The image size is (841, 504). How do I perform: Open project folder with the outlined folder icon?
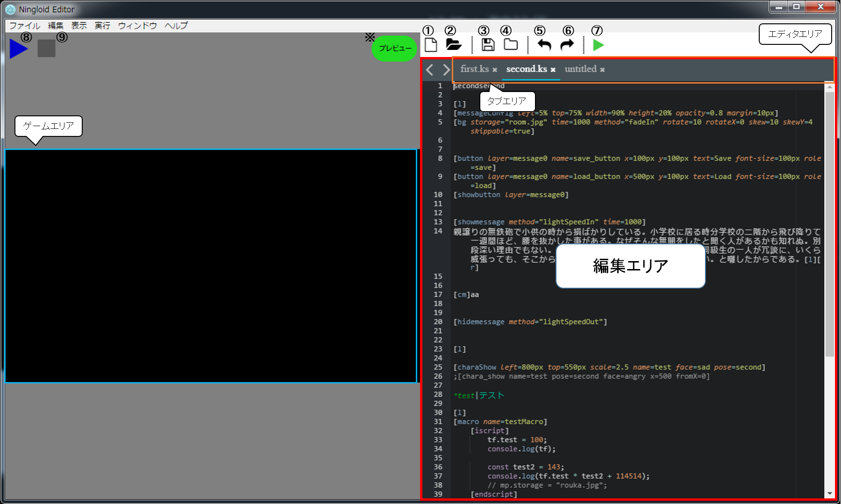(x=511, y=45)
